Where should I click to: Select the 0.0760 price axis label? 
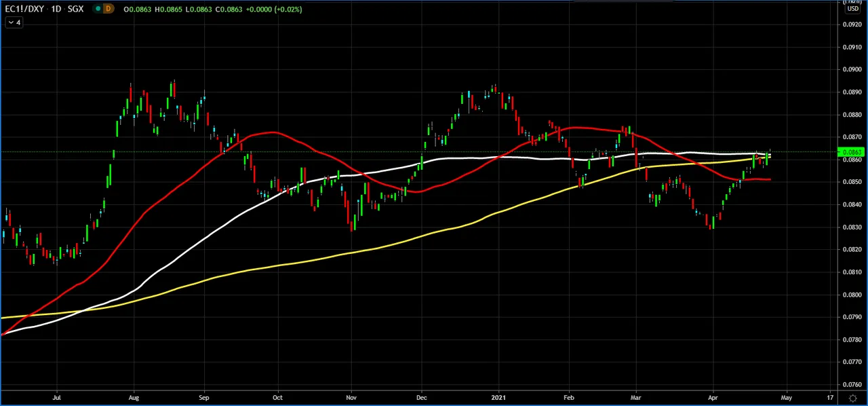pyautogui.click(x=852, y=384)
